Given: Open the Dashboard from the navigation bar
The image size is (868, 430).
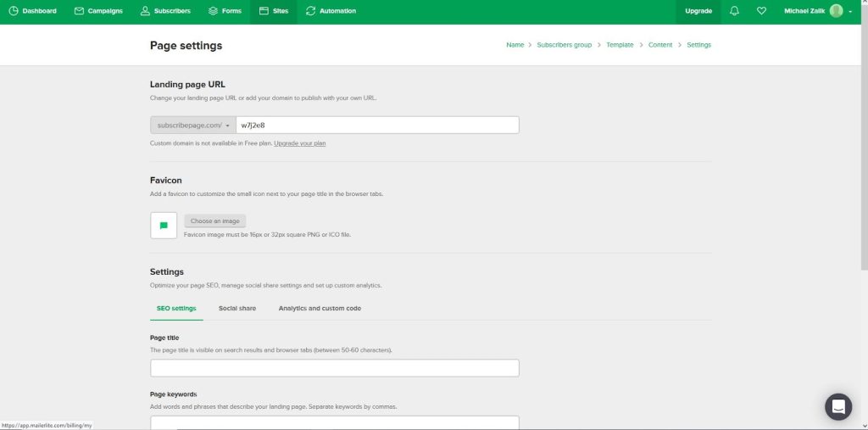Looking at the screenshot, I should click(x=33, y=11).
